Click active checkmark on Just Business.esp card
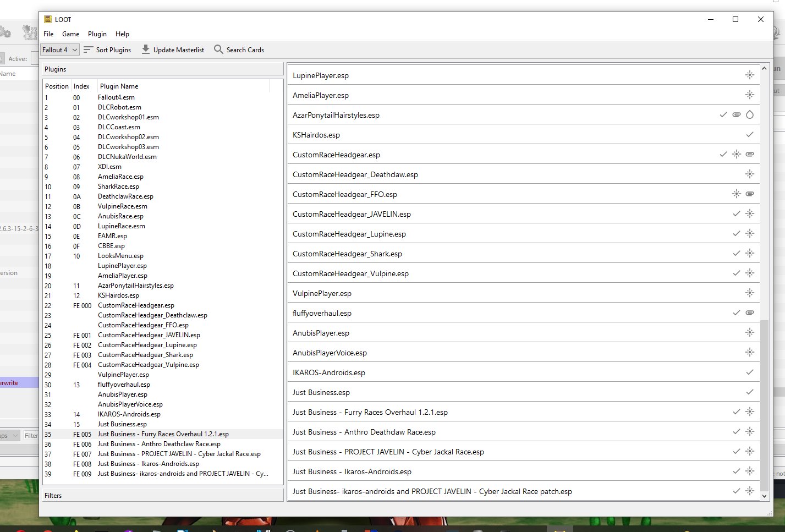Image resolution: width=785 pixels, height=532 pixels. click(749, 392)
